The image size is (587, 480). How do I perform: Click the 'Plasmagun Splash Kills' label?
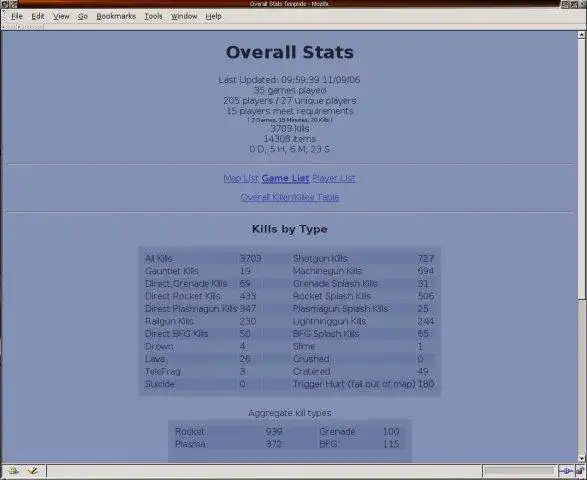[x=340, y=309]
